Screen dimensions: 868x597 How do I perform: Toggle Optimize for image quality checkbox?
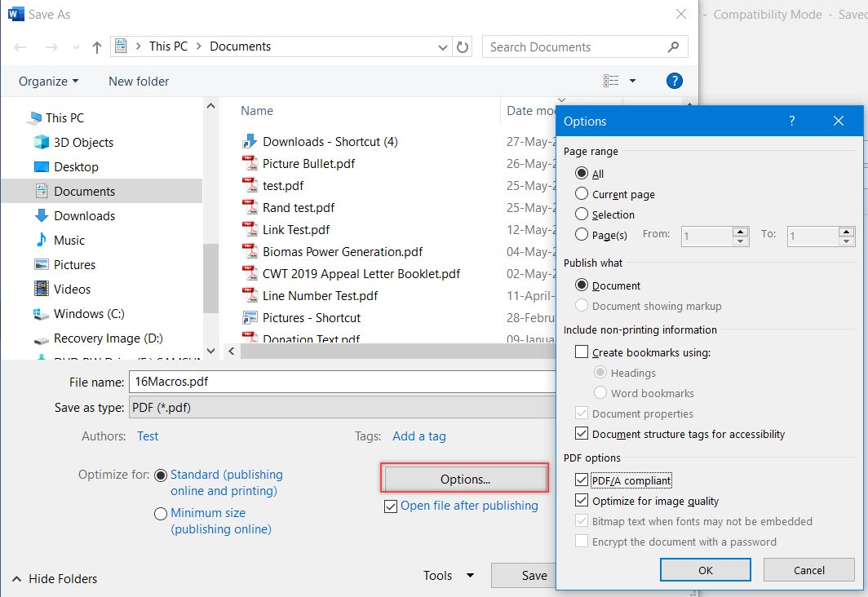[x=581, y=500]
